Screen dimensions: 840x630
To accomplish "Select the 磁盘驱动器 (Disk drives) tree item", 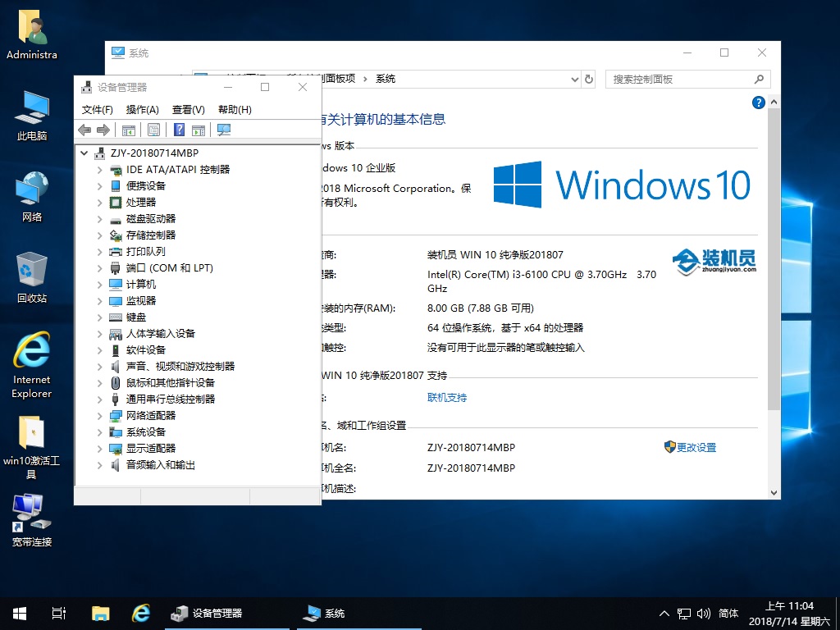I will 151,219.
